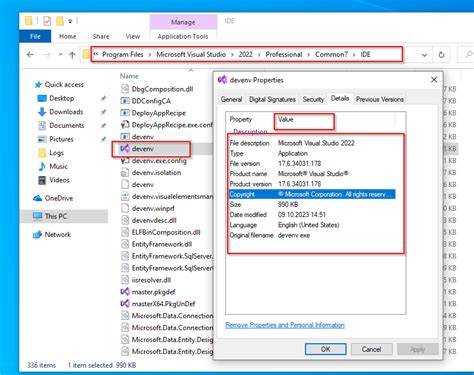Click the Common7 path segment
The width and height of the screenshot is (474, 375).
click(331, 54)
